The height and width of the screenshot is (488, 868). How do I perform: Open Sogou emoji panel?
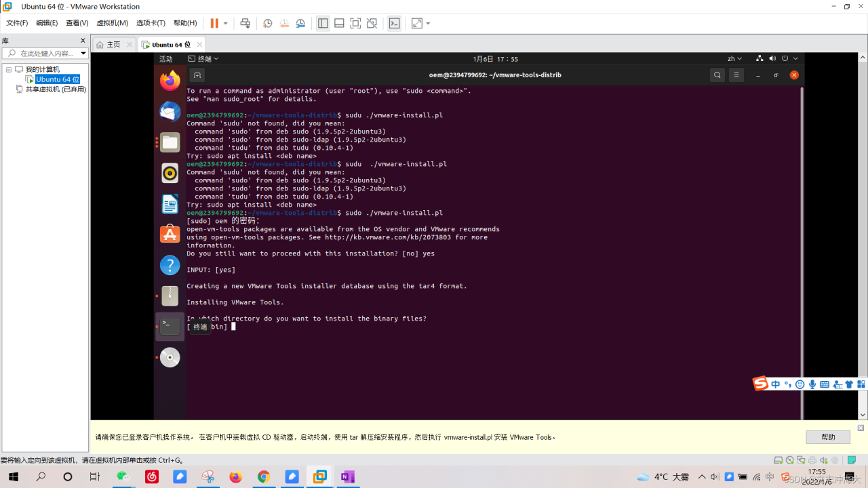point(800,384)
